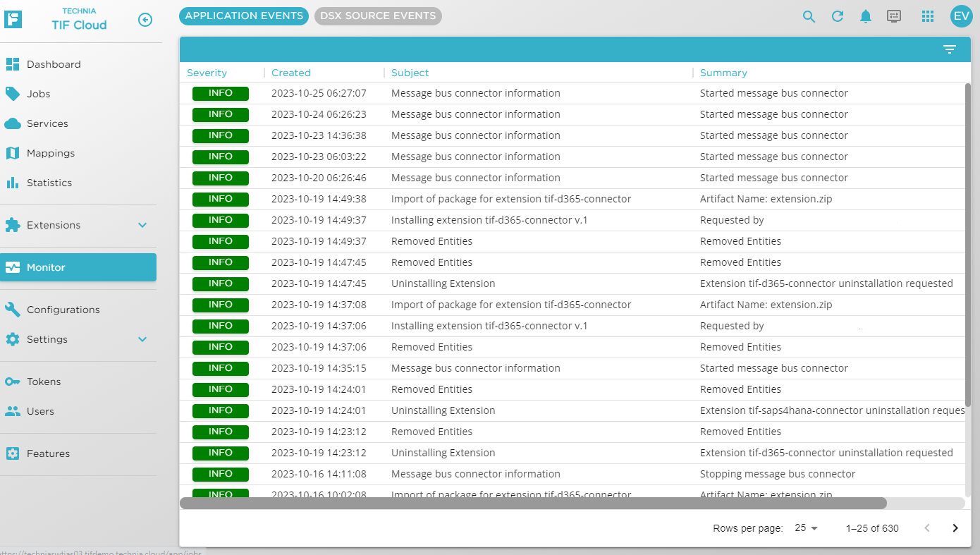Click the refresh icon in header

[838, 16]
